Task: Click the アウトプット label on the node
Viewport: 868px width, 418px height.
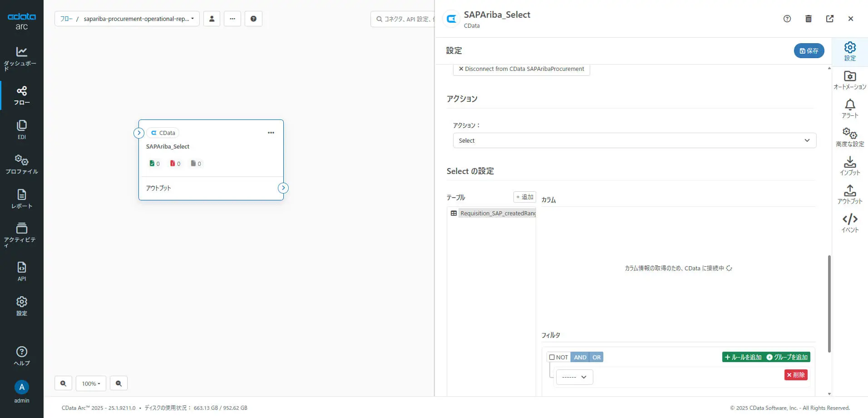Action: pos(158,188)
